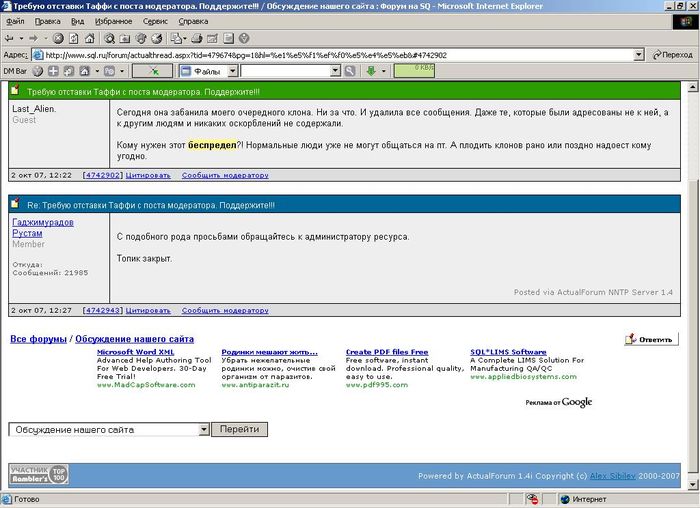Click the green download arrow in DM Bar
Screen dimensions: 700x508
(371, 71)
